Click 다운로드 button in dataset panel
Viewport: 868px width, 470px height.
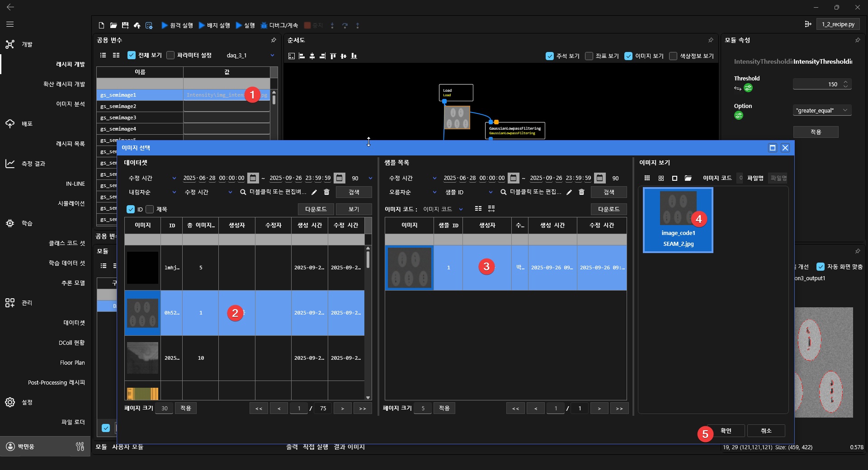click(316, 209)
